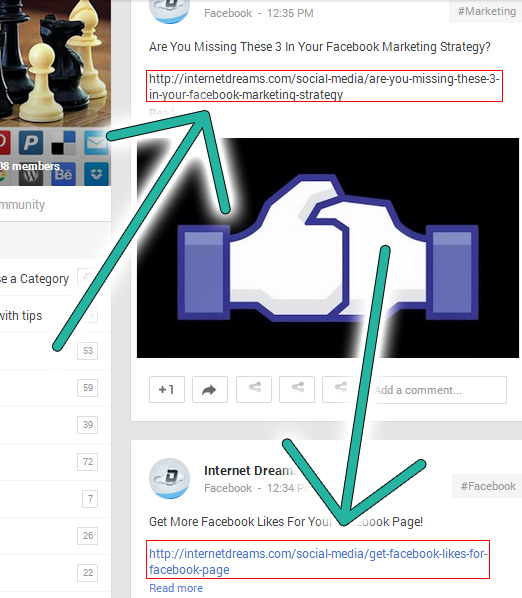Click the Facebook thumbs-up post image
The width and height of the screenshot is (522, 598).
328,248
